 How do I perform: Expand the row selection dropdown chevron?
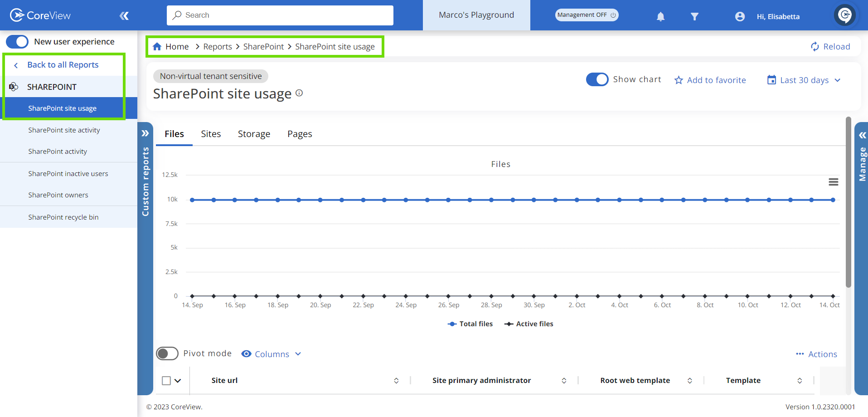click(x=178, y=381)
